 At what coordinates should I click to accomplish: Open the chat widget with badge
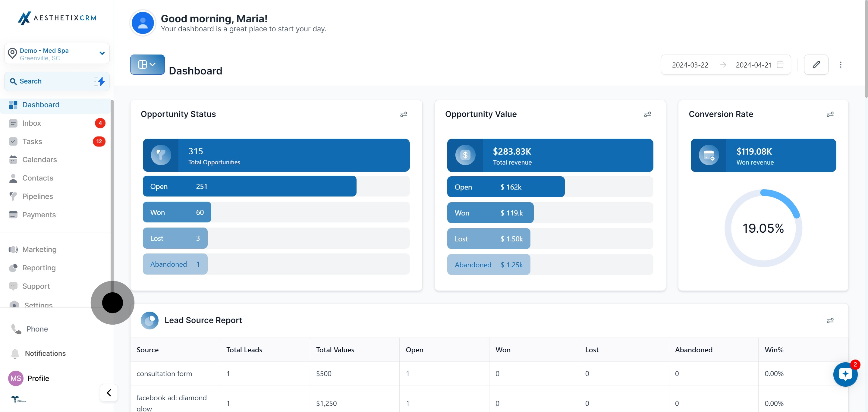tap(845, 374)
